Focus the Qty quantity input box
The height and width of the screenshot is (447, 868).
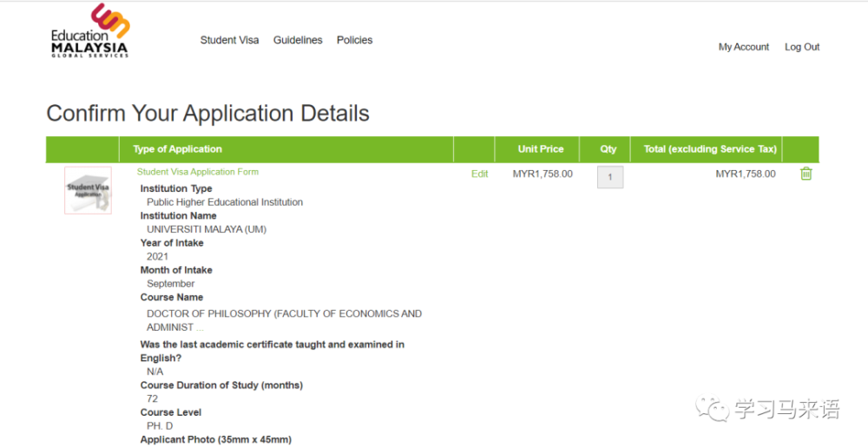(x=609, y=177)
